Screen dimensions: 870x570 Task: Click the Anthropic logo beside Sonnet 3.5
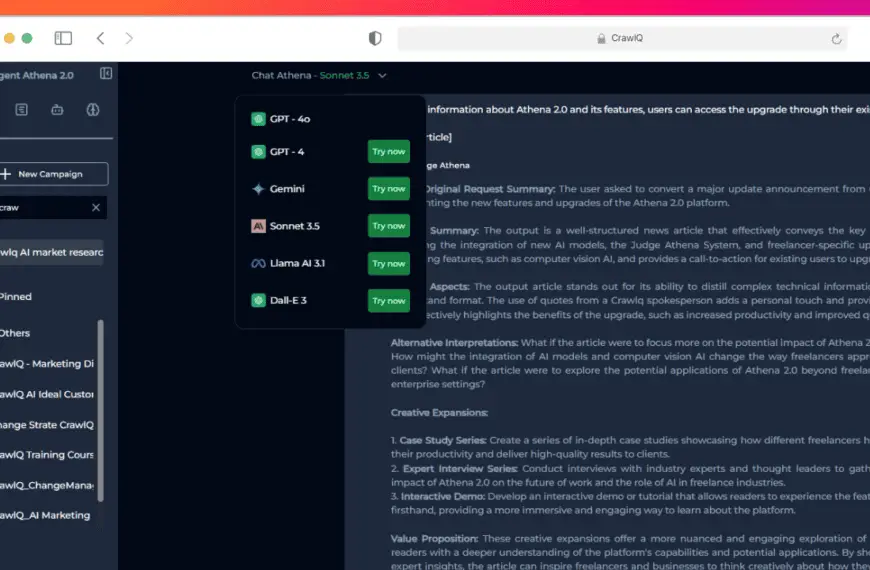point(258,226)
